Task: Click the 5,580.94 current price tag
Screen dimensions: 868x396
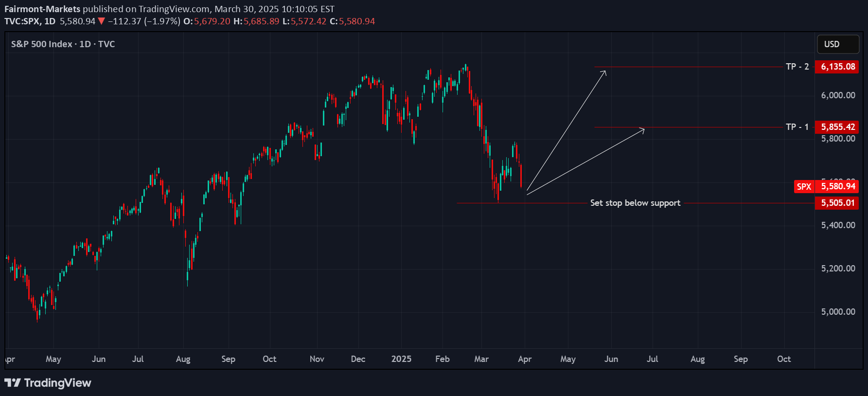Action: (837, 186)
